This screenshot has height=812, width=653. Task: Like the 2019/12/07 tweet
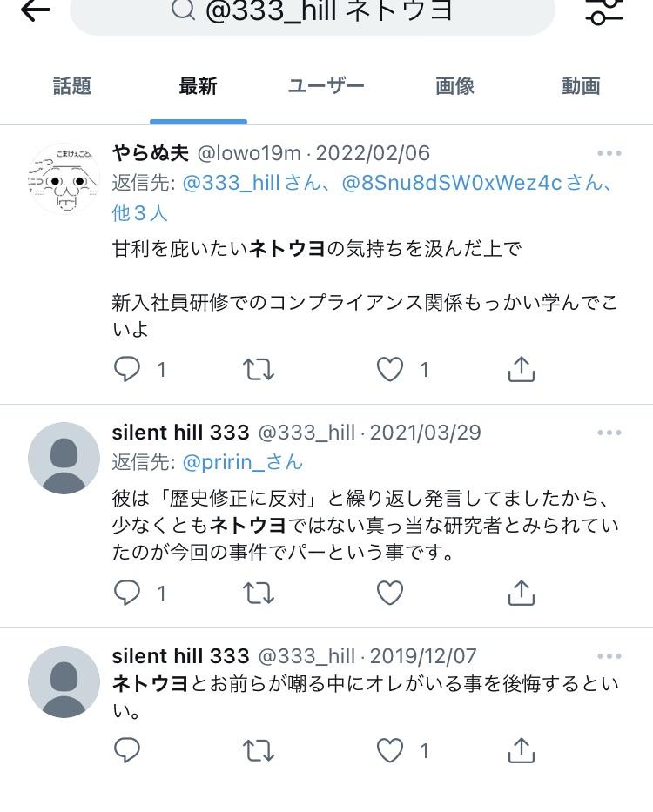(x=390, y=750)
